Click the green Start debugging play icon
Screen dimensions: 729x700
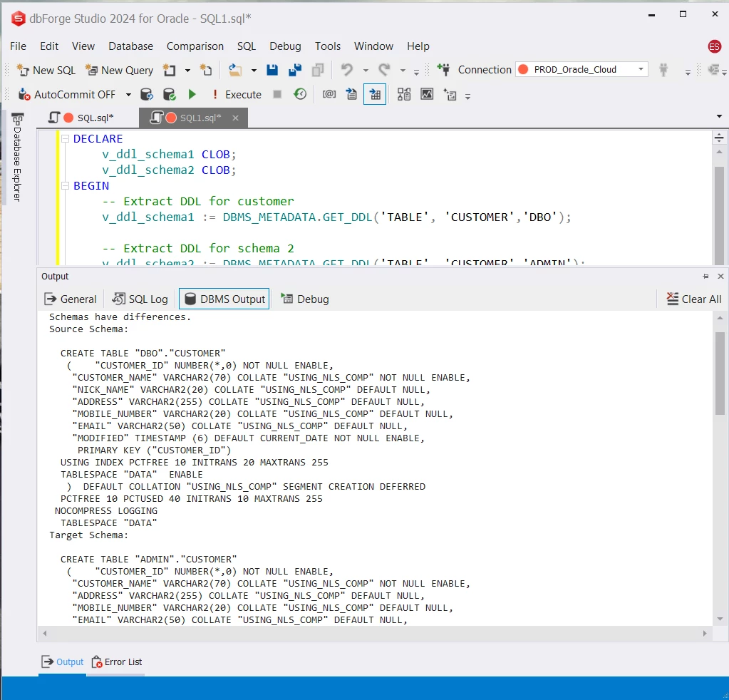pyautogui.click(x=192, y=95)
